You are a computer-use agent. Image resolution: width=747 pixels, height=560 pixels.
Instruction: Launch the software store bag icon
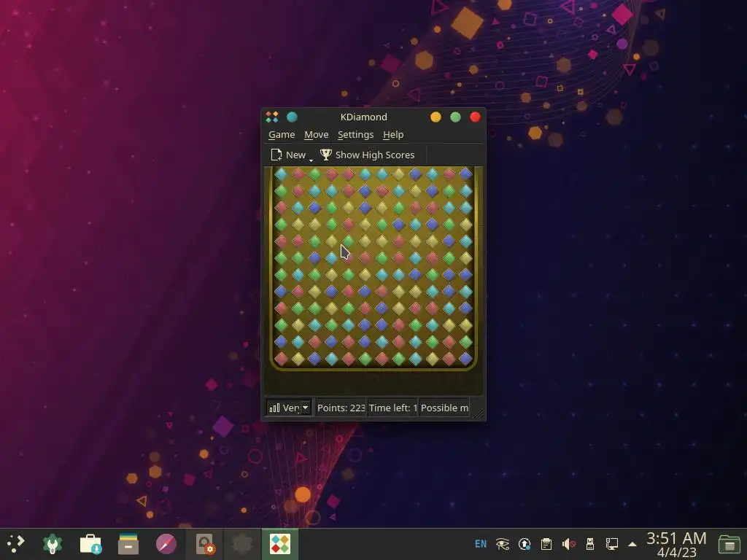click(90, 544)
